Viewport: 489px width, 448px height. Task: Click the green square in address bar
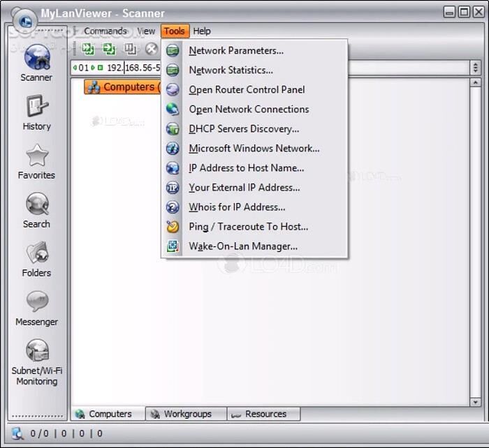(x=101, y=68)
